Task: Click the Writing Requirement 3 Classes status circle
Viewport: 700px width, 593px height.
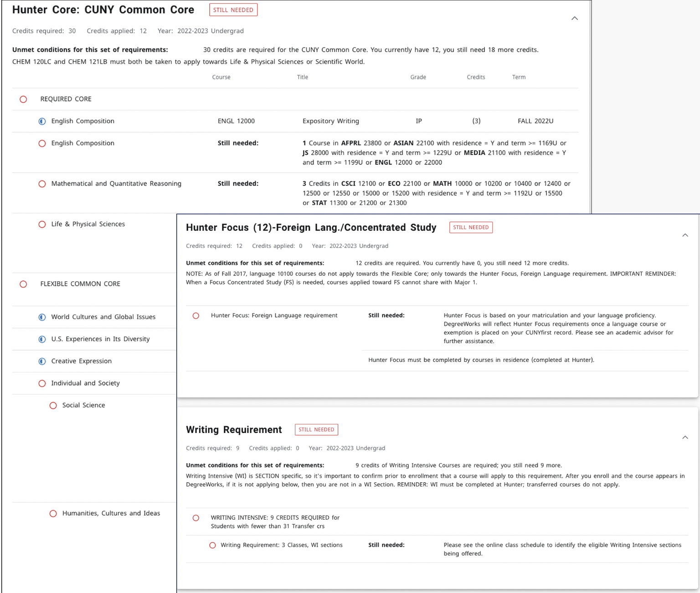Action: tap(212, 545)
